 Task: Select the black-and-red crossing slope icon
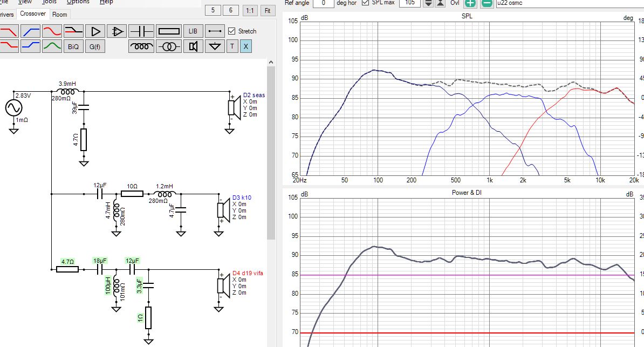(x=73, y=31)
